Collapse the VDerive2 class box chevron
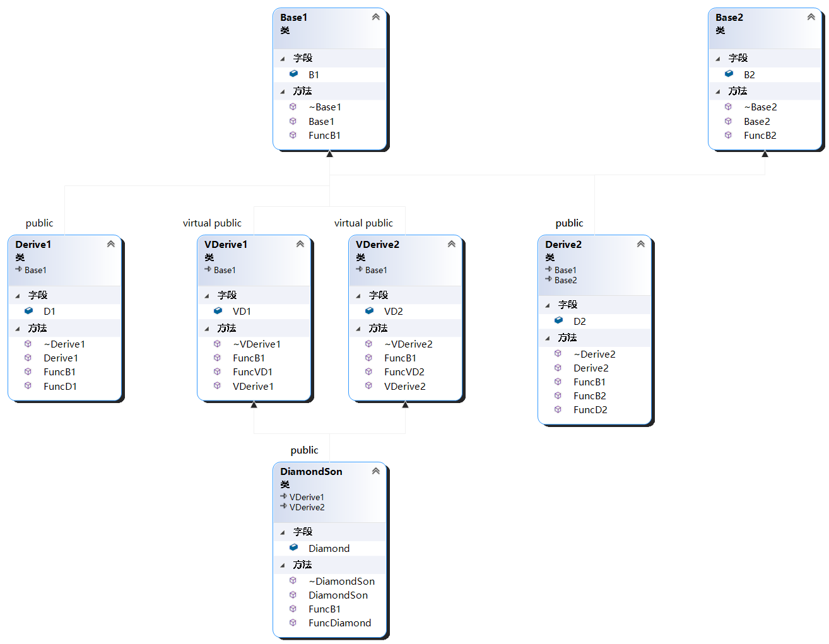The image size is (829, 644). (451, 244)
